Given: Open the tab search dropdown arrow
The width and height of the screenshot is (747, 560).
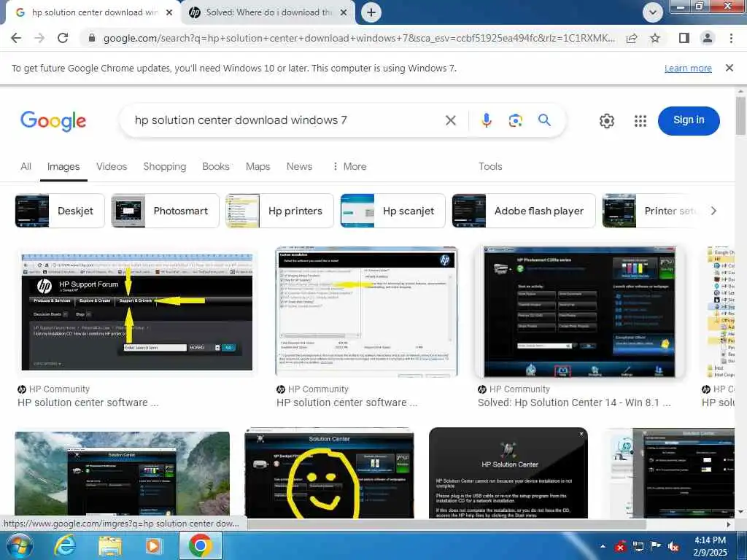Looking at the screenshot, I should (x=653, y=12).
